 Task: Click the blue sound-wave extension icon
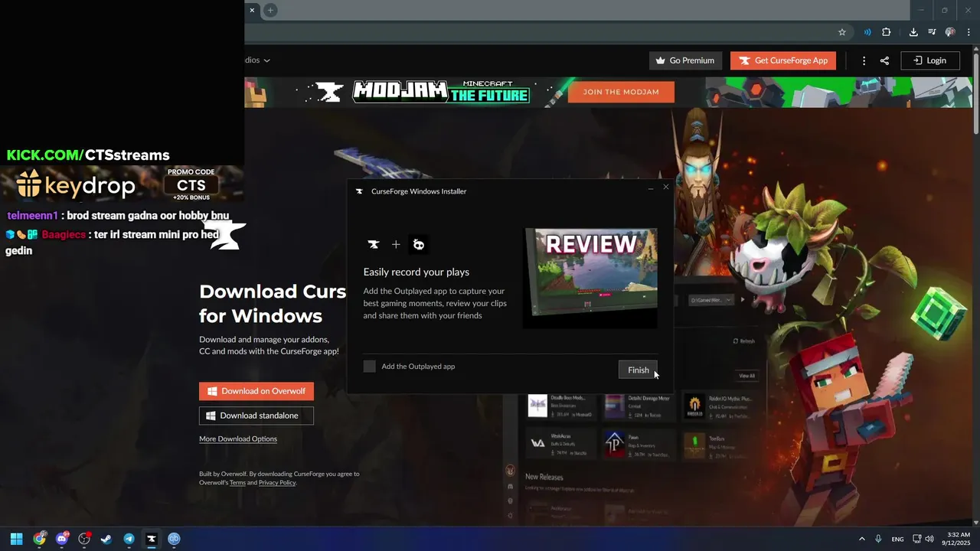(x=867, y=32)
